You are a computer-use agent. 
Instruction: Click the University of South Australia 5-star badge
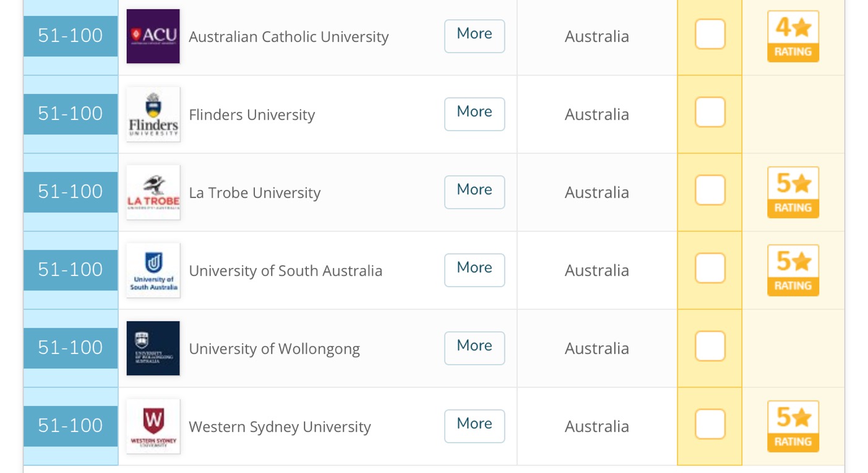click(x=793, y=271)
